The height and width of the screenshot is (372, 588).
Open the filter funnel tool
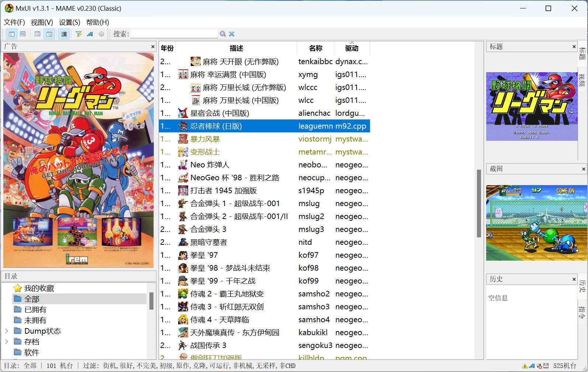(x=79, y=34)
